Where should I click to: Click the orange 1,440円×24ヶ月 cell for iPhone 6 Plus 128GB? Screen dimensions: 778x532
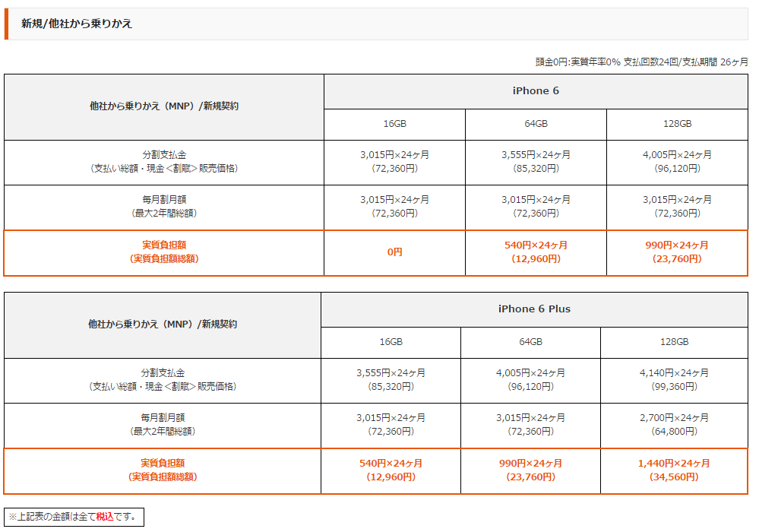point(675,470)
